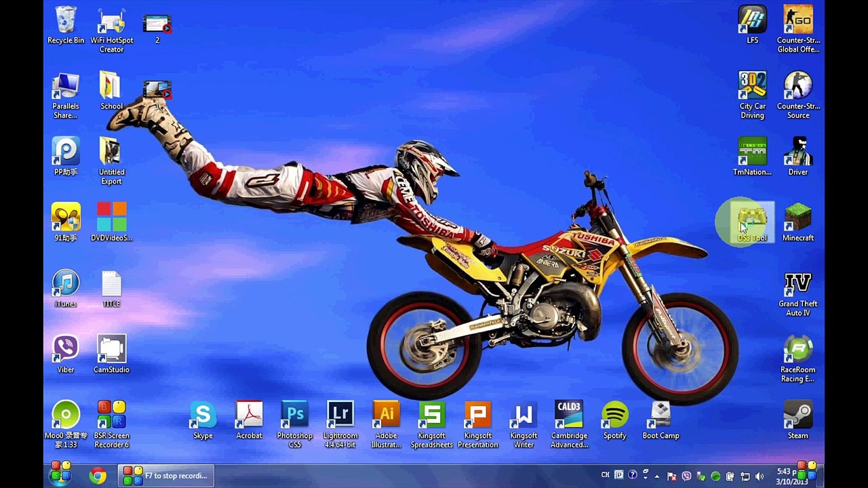The height and width of the screenshot is (488, 868).
Task: Select Grand Theft Auto IV icon
Action: 798,293
